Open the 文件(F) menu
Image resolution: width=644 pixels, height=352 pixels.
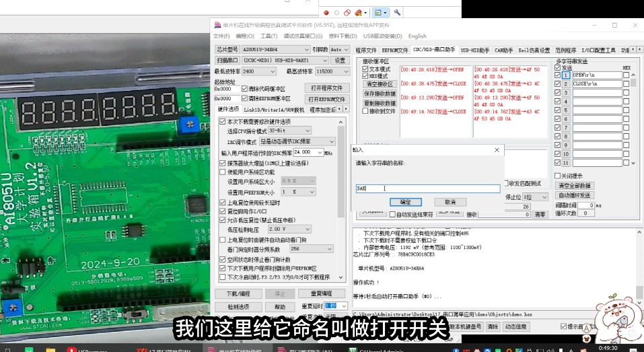[221, 36]
